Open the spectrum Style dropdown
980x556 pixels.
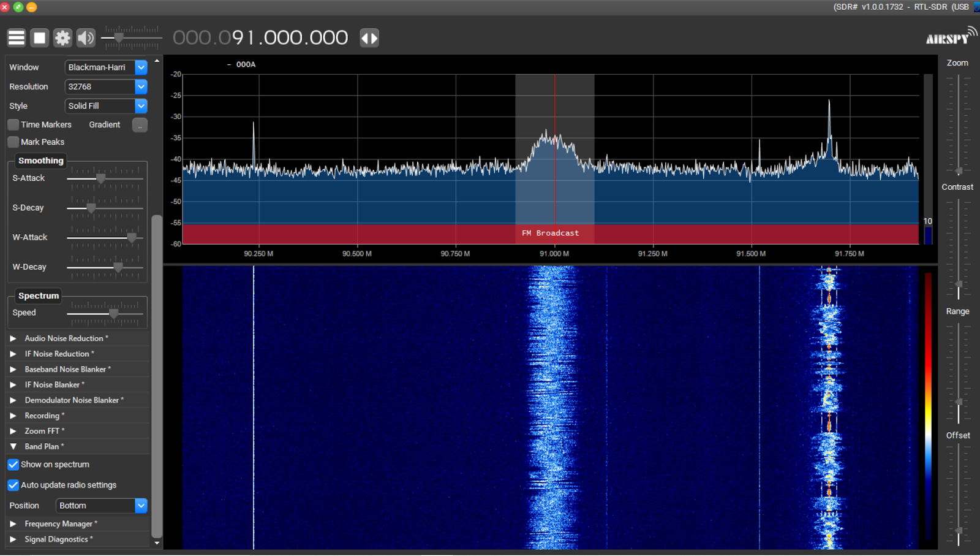[141, 105]
